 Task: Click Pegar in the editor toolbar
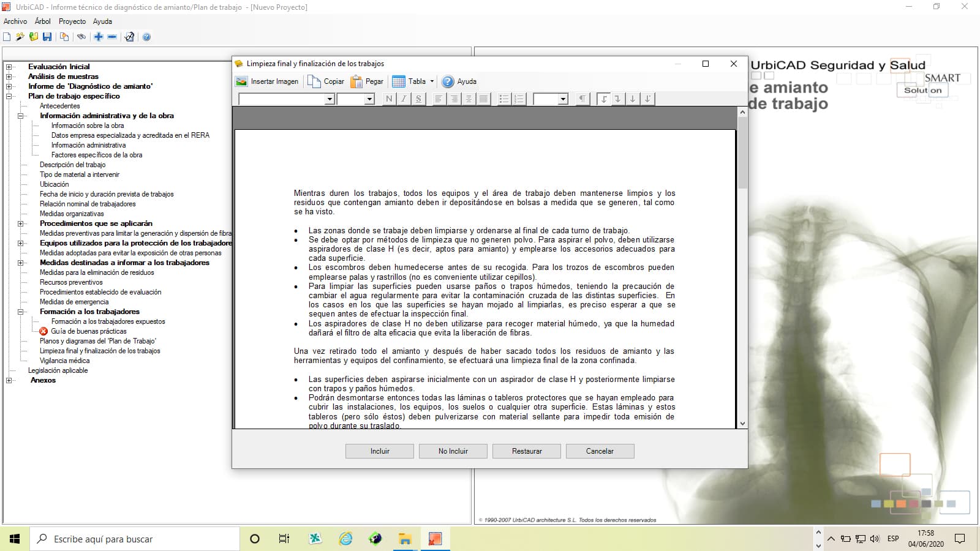(367, 81)
